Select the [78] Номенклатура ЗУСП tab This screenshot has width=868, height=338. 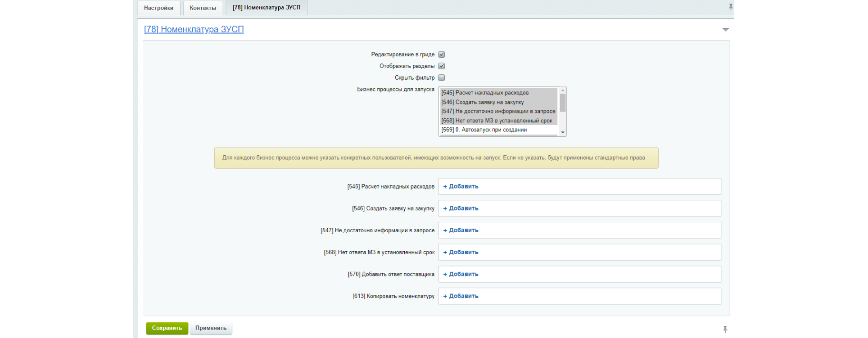[x=266, y=8]
